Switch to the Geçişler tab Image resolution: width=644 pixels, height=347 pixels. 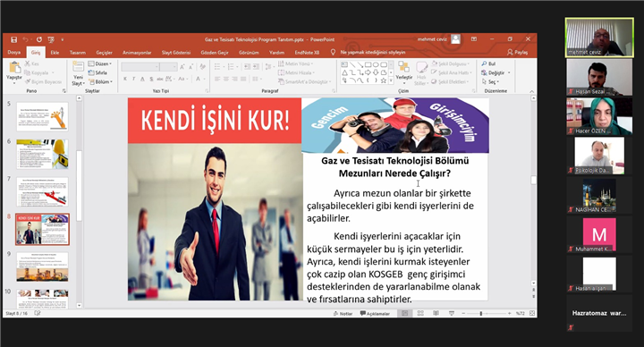(104, 53)
